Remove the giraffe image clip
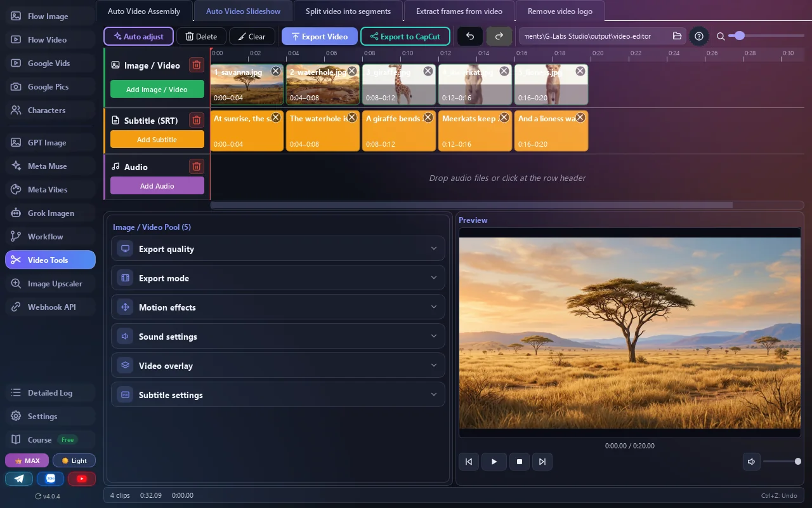Image resolution: width=812 pixels, height=508 pixels. [x=428, y=71]
